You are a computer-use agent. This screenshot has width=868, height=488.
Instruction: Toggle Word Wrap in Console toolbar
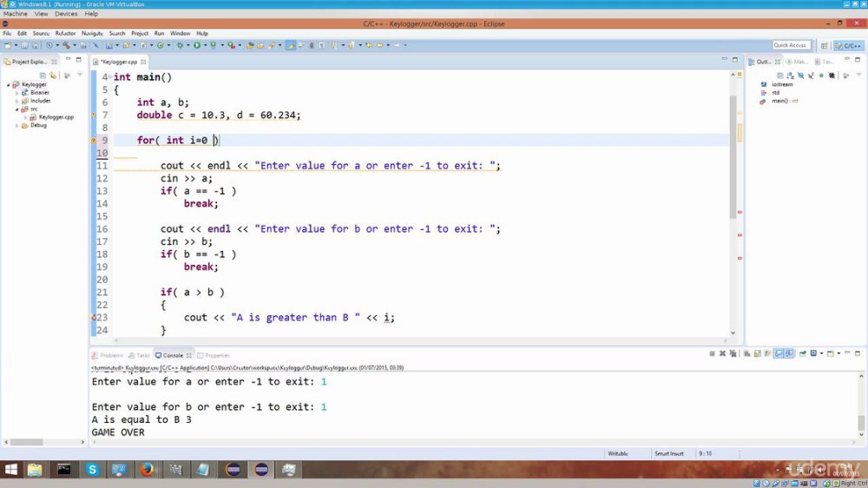(768, 353)
